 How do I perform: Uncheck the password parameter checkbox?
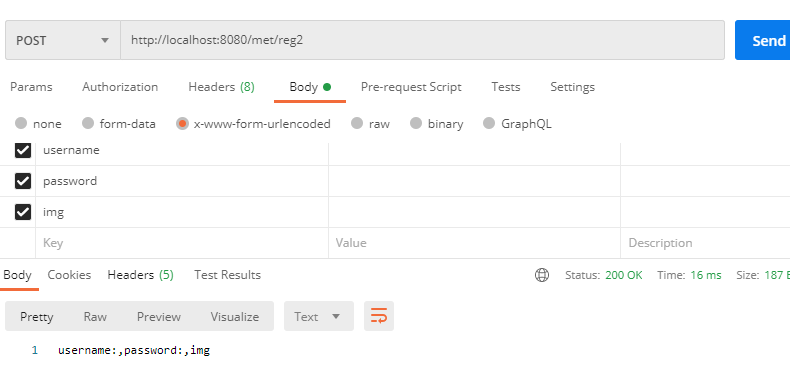pos(23,181)
